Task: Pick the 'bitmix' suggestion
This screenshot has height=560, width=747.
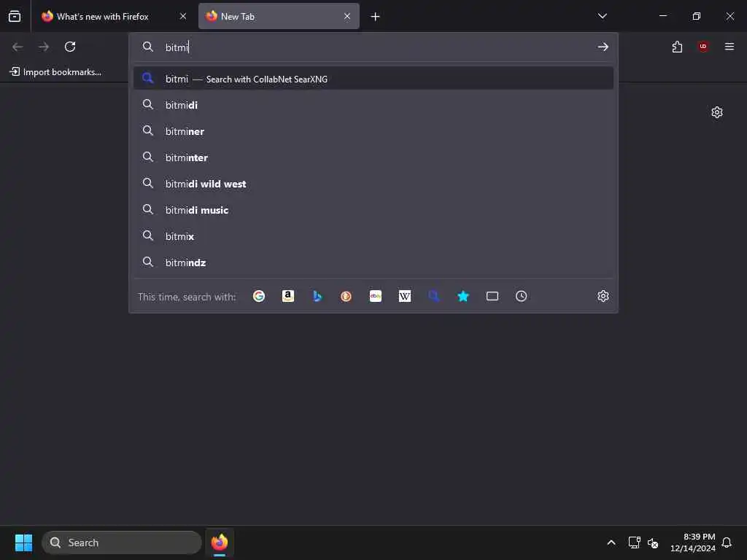Action: pyautogui.click(x=373, y=236)
